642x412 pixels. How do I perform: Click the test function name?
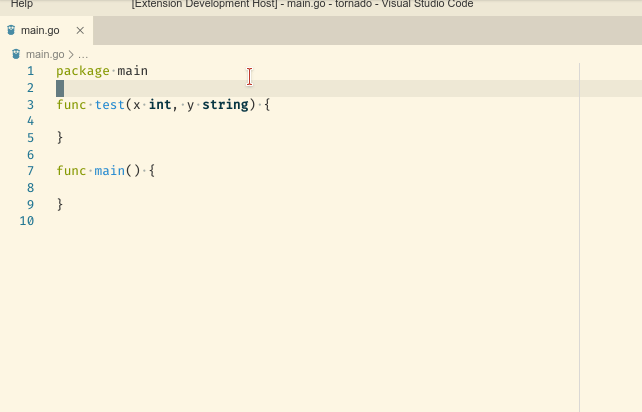[109, 104]
